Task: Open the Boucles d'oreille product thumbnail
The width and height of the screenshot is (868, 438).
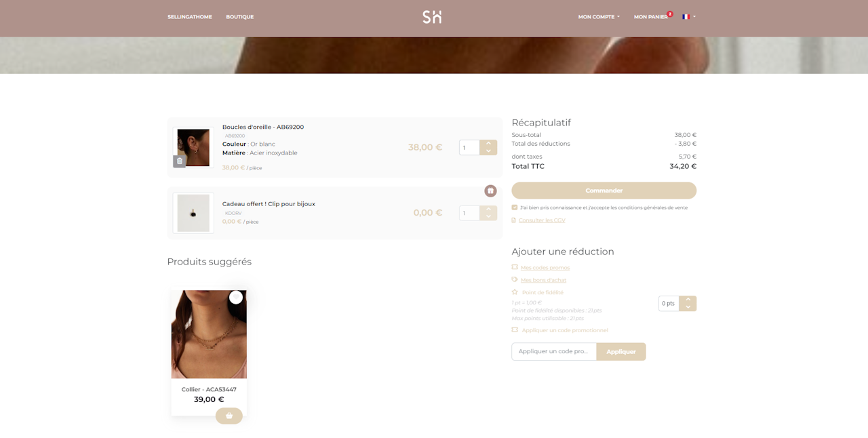Action: coord(193,147)
